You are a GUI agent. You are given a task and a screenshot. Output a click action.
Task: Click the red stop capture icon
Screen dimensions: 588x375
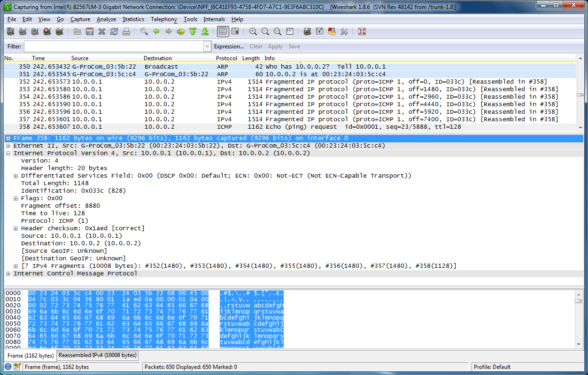47,31
